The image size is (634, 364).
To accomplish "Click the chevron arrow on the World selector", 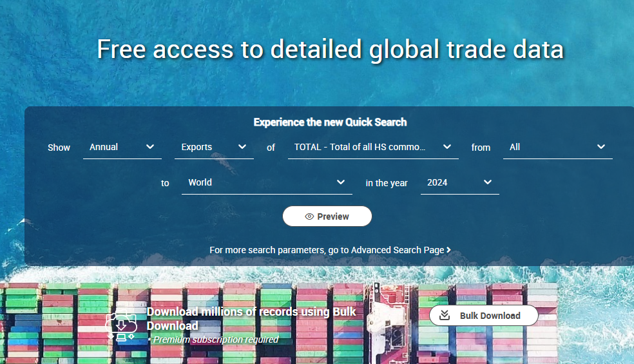I will [x=341, y=182].
